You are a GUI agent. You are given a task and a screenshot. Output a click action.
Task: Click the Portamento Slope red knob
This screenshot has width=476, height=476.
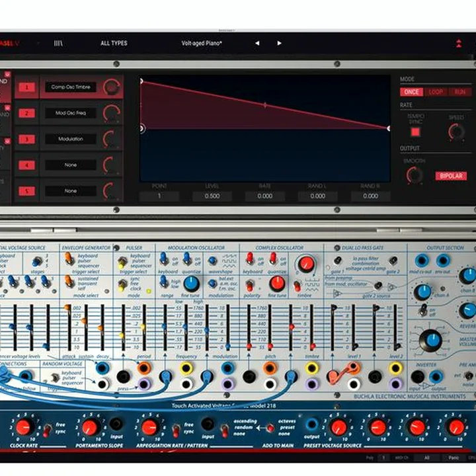tap(90, 428)
